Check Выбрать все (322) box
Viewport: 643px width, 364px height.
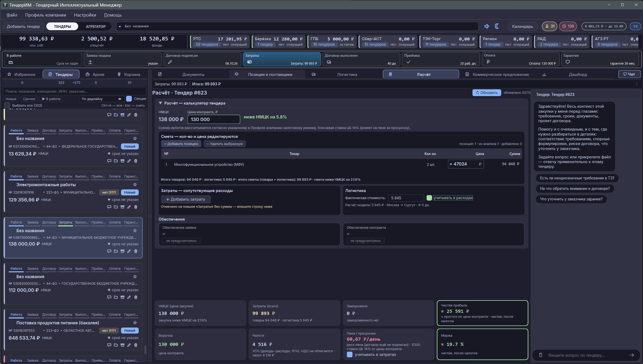click(7, 105)
